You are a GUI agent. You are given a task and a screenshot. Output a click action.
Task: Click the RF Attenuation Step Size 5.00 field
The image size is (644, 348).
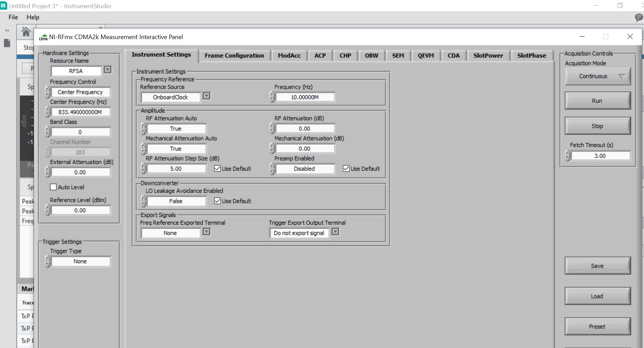tap(176, 169)
